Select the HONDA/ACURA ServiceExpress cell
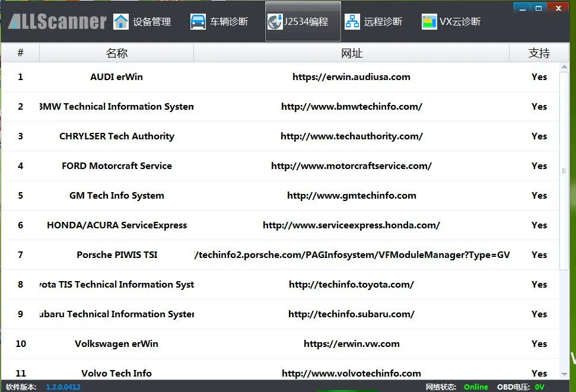The image size is (576, 392). 116,225
